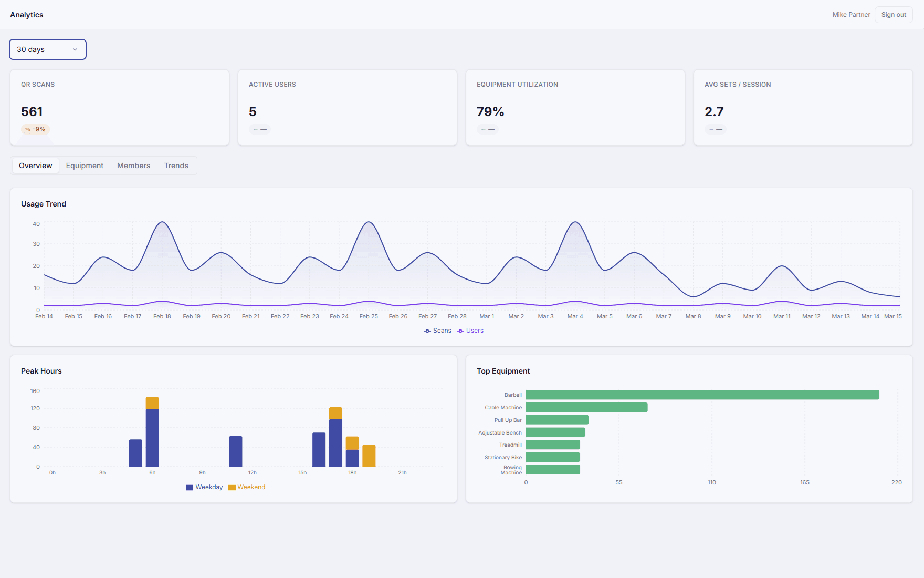Click the Avg Sets / Session card

tap(803, 108)
